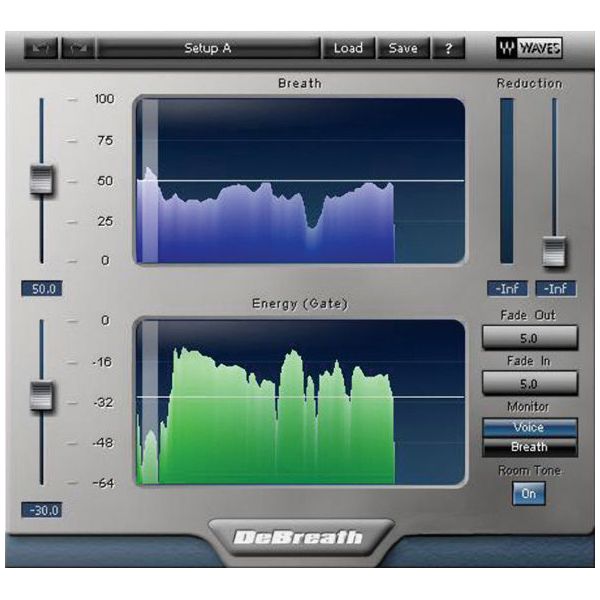The image size is (600, 600).
Task: Open the Save preset menu
Action: click(x=403, y=48)
